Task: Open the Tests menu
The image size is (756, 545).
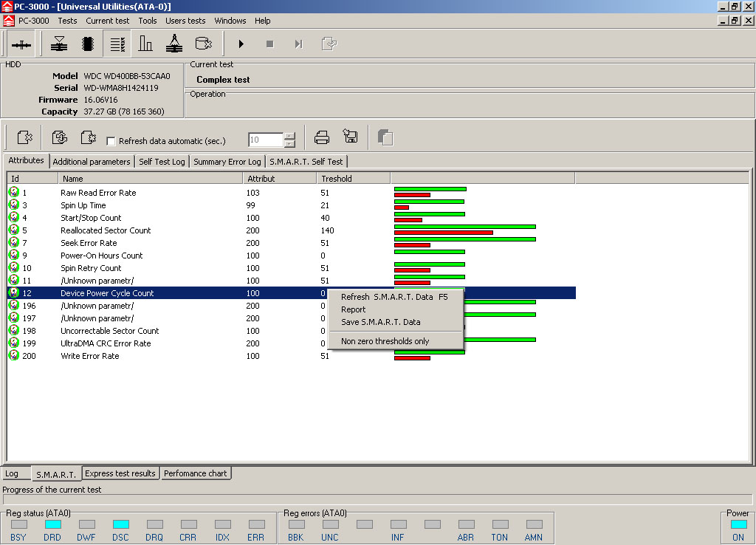Action: pos(67,21)
